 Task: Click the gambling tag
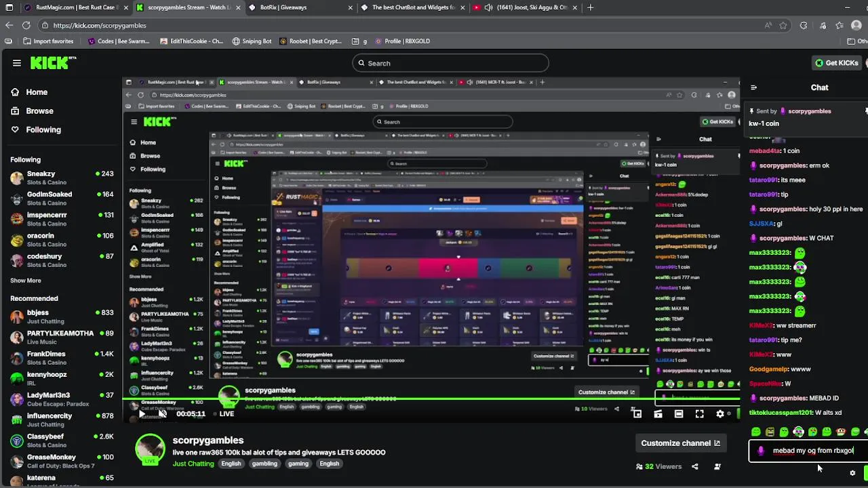(264, 464)
